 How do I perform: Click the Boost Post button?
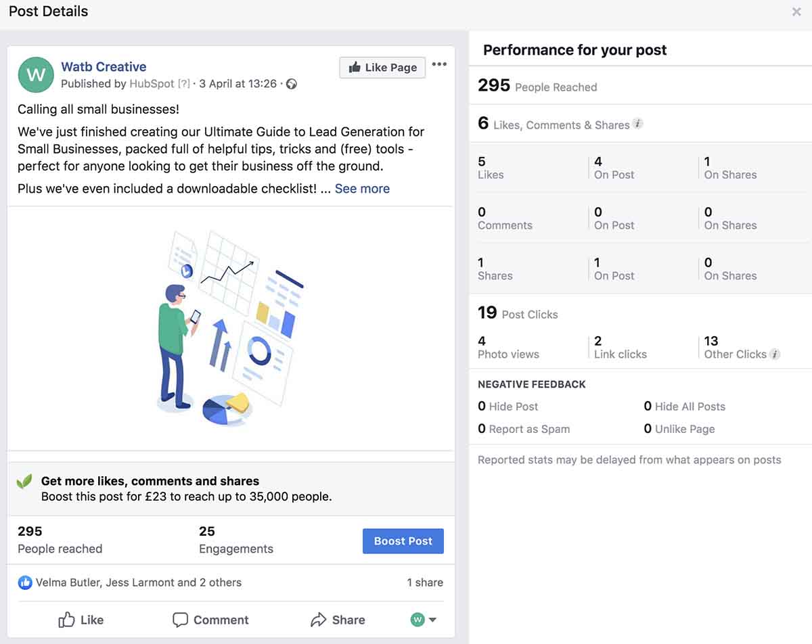[403, 541]
